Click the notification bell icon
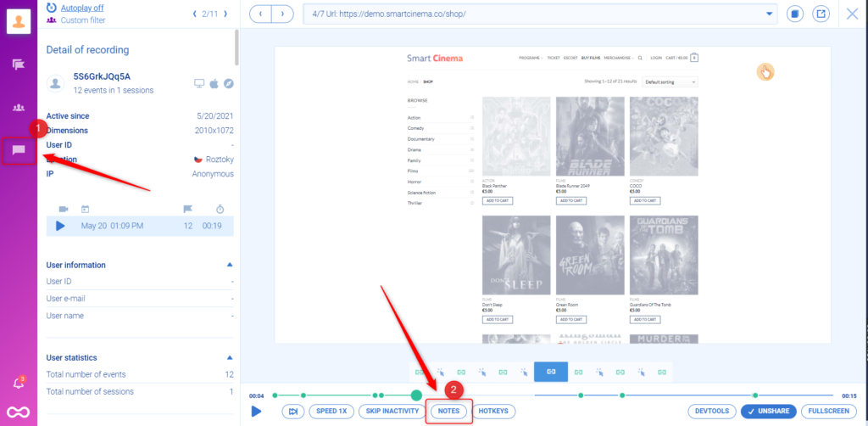Screen dimensions: 868x426 point(19,384)
